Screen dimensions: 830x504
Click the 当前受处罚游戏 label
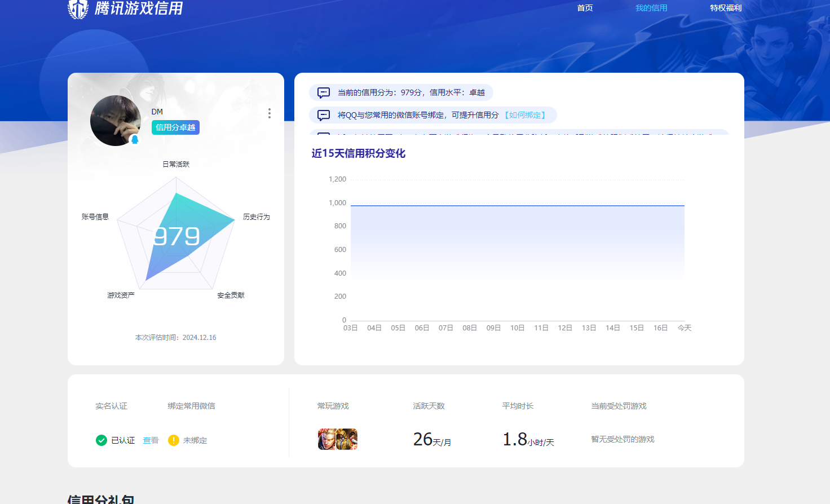[619, 406]
